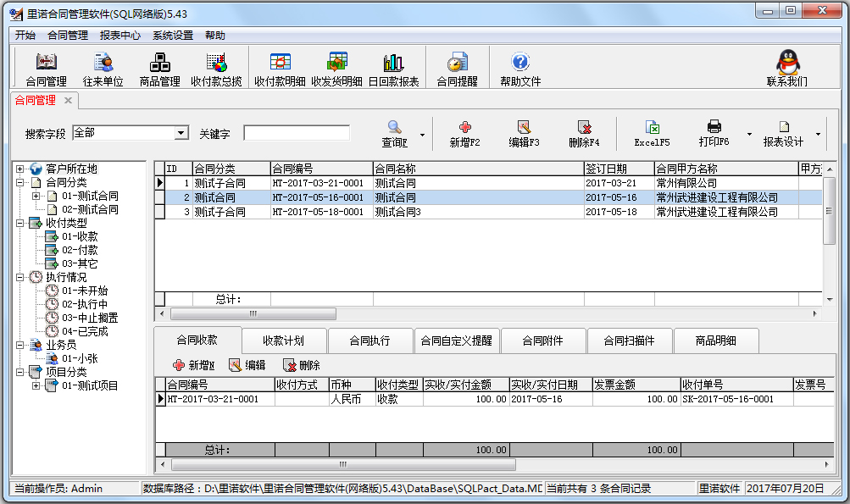The width and height of the screenshot is (850, 504).
Task: Switch to the 商品明细 tab
Action: [715, 341]
